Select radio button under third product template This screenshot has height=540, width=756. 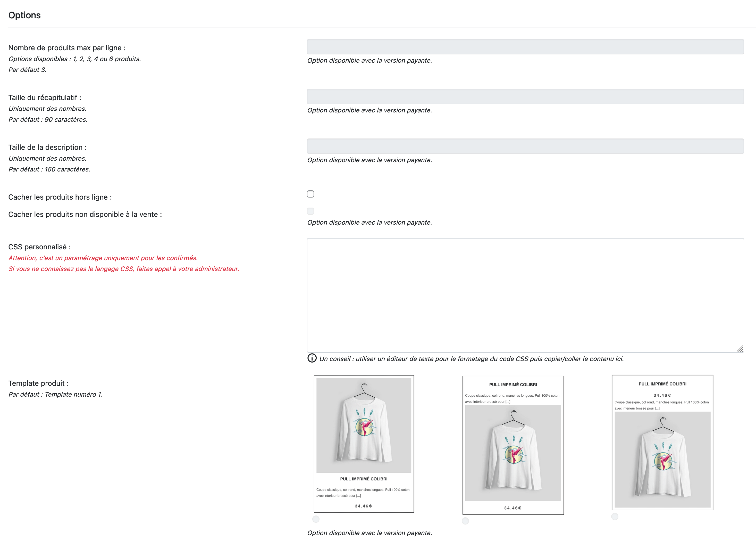pos(615,516)
